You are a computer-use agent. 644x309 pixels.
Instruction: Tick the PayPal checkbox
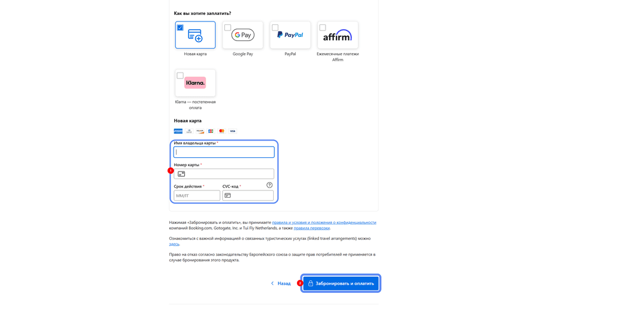coord(275,27)
